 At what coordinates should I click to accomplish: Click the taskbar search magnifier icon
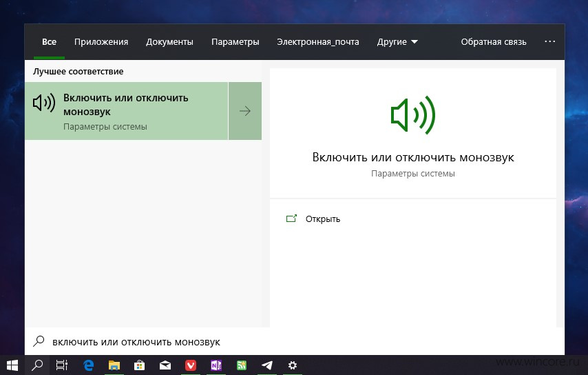[37, 365]
